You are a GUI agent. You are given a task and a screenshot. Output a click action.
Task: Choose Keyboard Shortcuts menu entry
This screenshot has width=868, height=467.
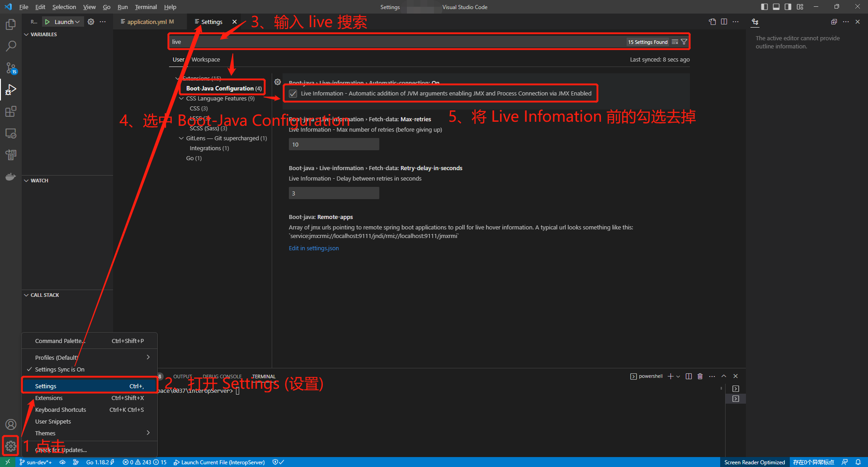click(90, 410)
